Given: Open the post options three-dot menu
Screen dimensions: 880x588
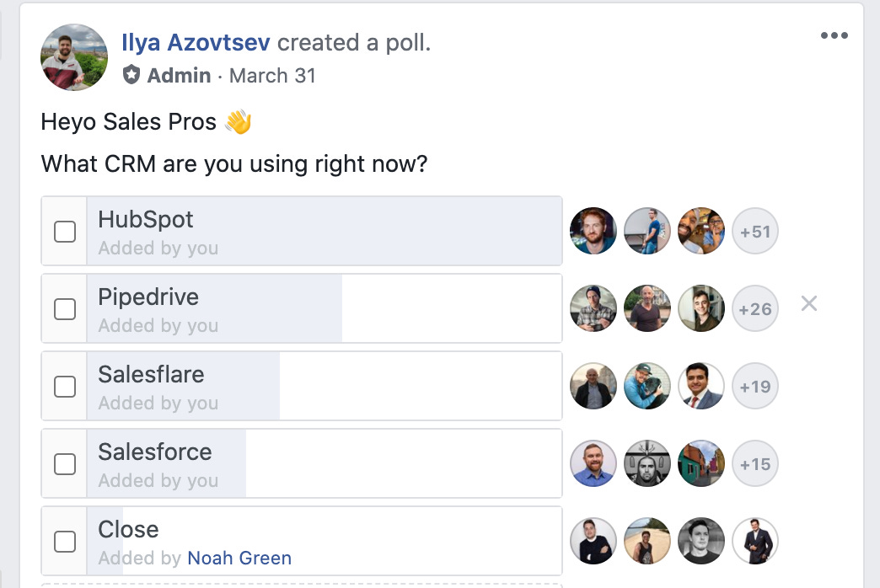Looking at the screenshot, I should (x=834, y=35).
